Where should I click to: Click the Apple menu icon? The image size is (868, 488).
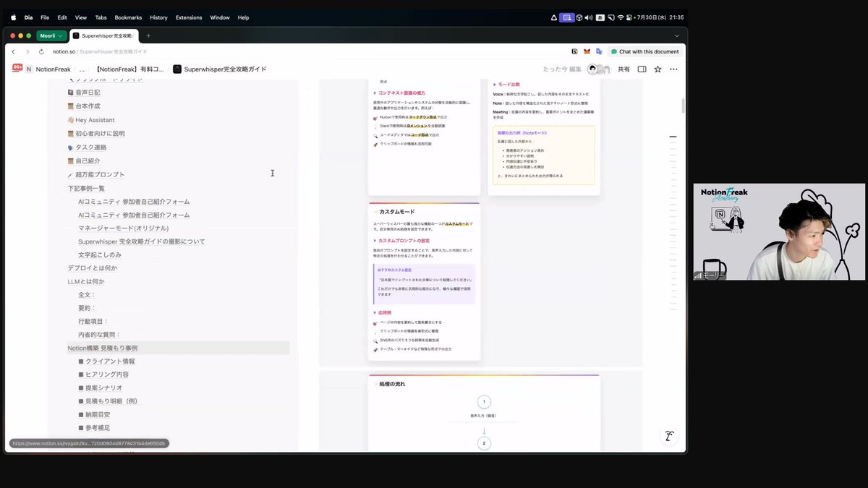pyautogui.click(x=13, y=17)
